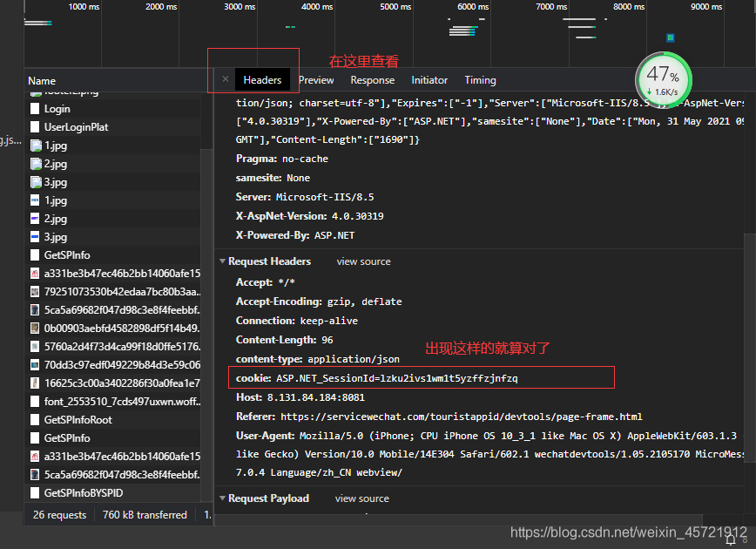Click the first 1.jpg image icon
The width and height of the screenshot is (756, 549).
click(36, 146)
